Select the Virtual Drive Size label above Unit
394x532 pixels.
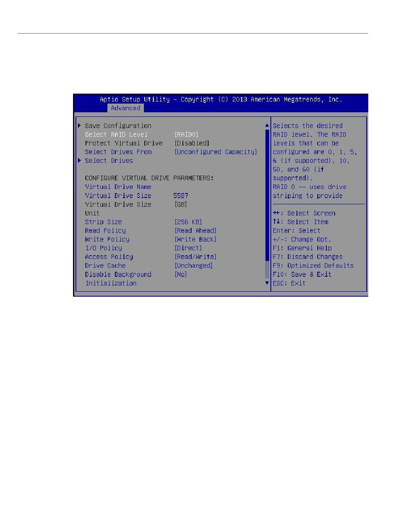click(x=118, y=204)
